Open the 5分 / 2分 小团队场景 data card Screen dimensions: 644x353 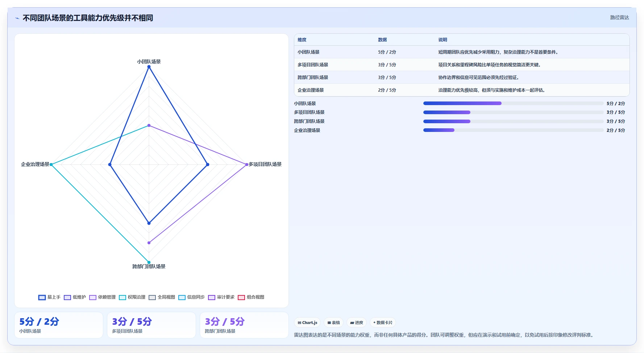[x=59, y=325]
